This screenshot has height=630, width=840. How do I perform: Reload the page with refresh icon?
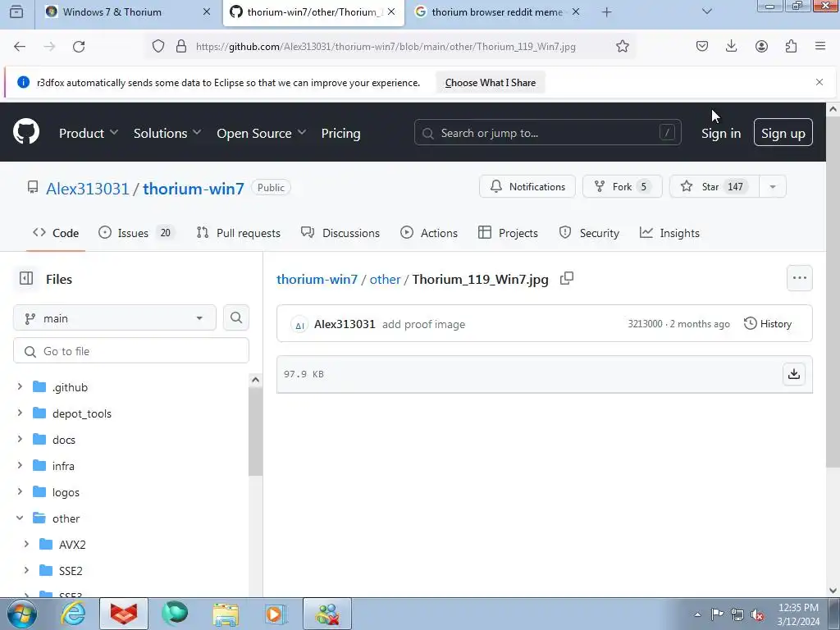tap(79, 47)
